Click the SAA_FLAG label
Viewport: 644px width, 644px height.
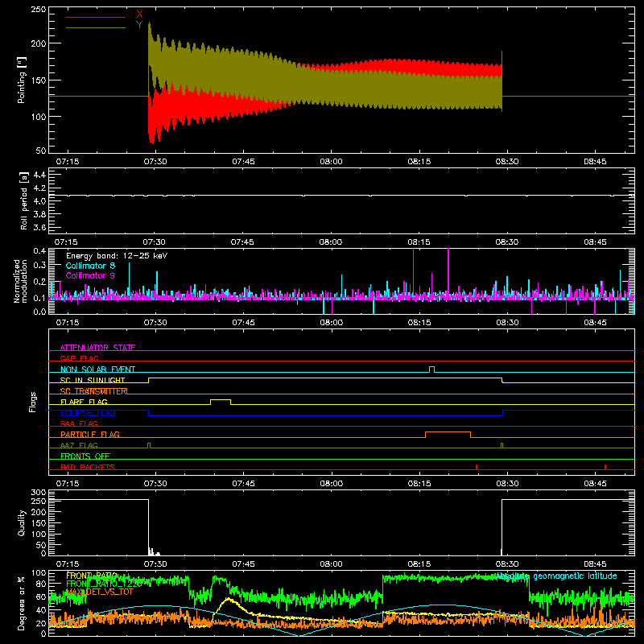pyautogui.click(x=79, y=423)
